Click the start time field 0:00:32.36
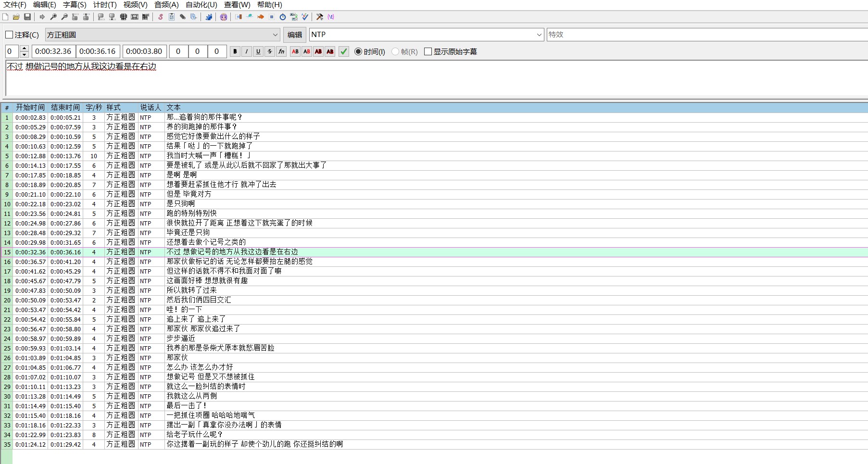 click(x=53, y=51)
